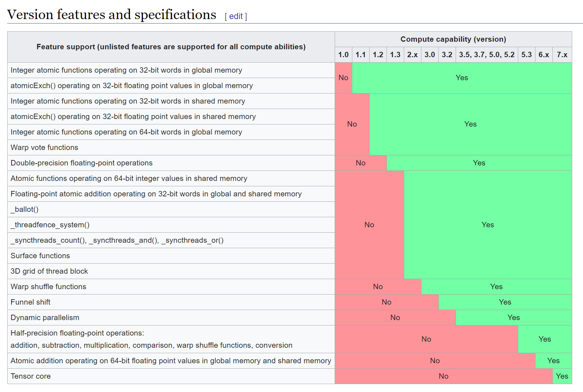Select the Version features and specifications heading
The width and height of the screenshot is (583, 392).
coord(112,14)
